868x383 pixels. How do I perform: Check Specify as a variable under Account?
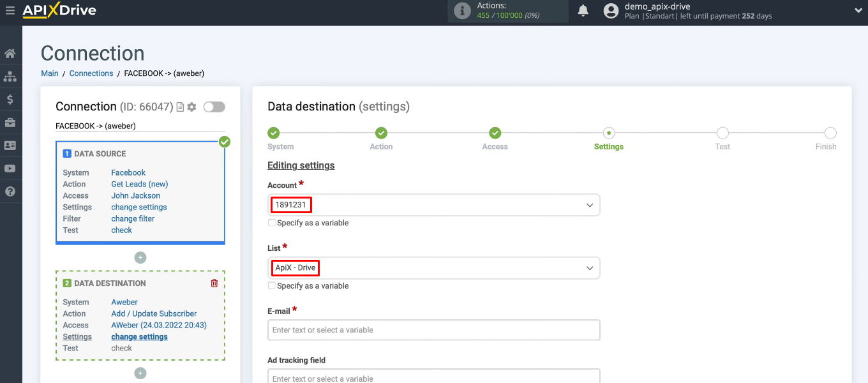coord(271,223)
